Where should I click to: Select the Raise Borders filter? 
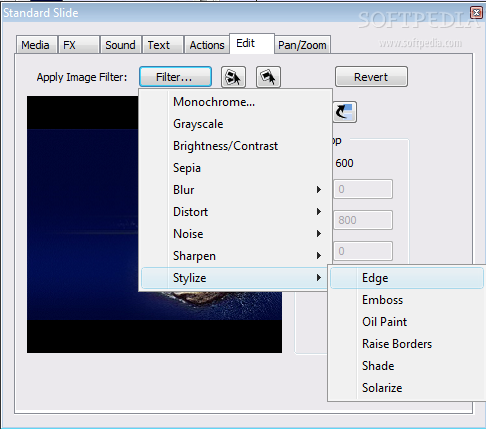[407, 344]
